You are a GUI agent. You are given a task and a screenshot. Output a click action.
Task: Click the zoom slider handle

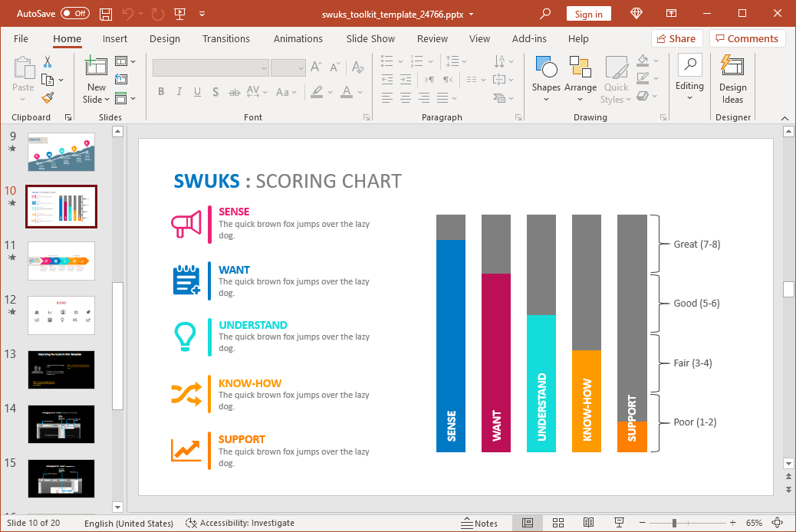coord(674,523)
